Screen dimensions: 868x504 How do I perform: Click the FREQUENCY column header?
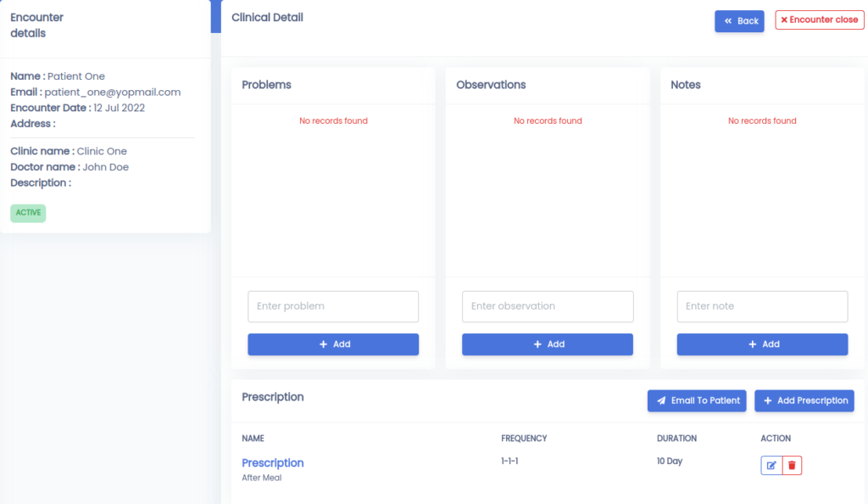pyautogui.click(x=524, y=438)
